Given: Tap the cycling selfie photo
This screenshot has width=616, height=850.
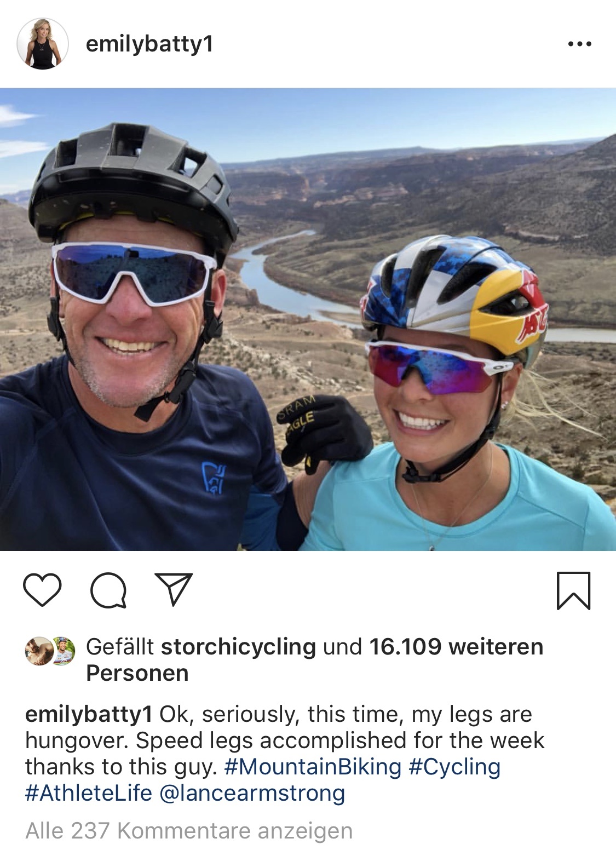Looking at the screenshot, I should 308,319.
